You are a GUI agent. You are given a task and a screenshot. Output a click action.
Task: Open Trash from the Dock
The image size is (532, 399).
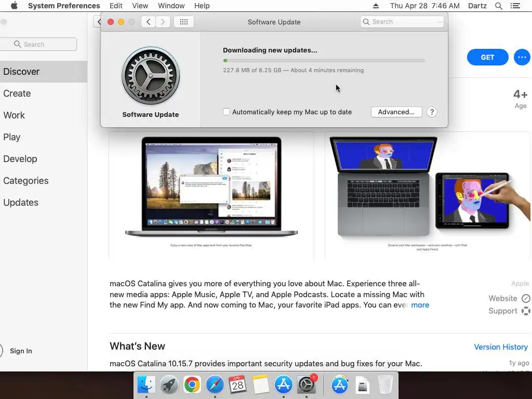coord(385,385)
